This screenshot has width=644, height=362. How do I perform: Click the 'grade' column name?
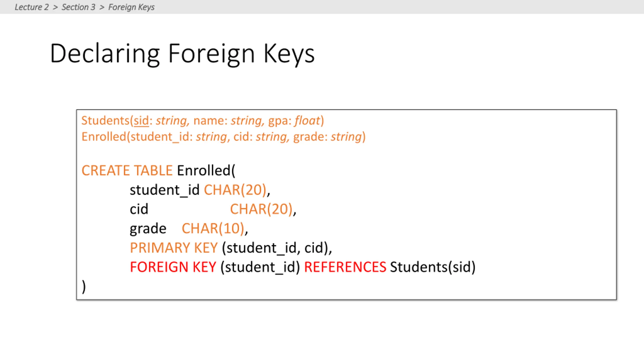(148, 229)
